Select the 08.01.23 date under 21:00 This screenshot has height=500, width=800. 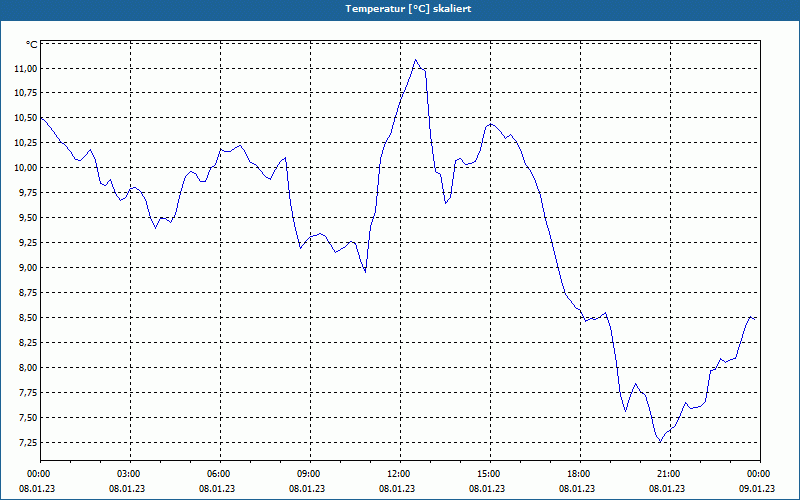pos(667,489)
